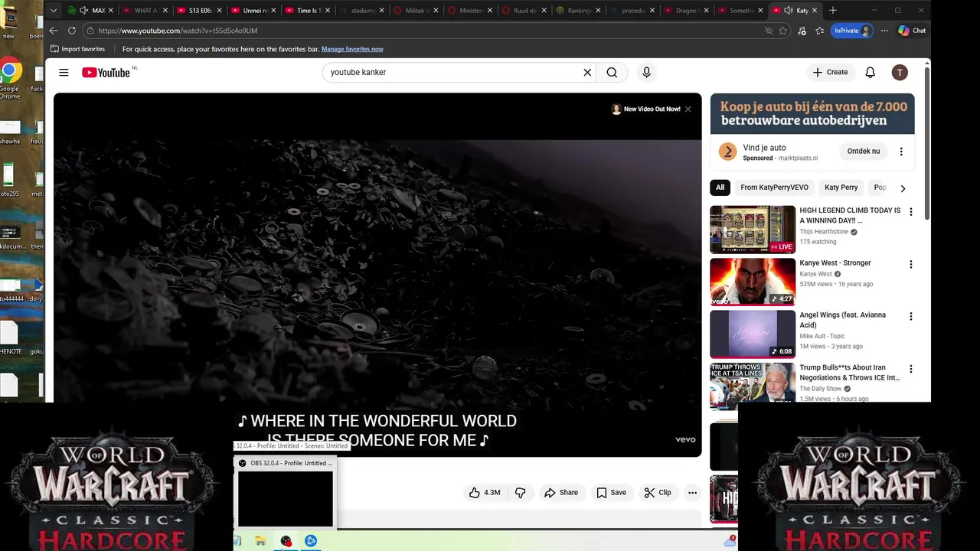Open Edge settings and more ellipsis
Screen dimensions: 980x551
tap(884, 31)
